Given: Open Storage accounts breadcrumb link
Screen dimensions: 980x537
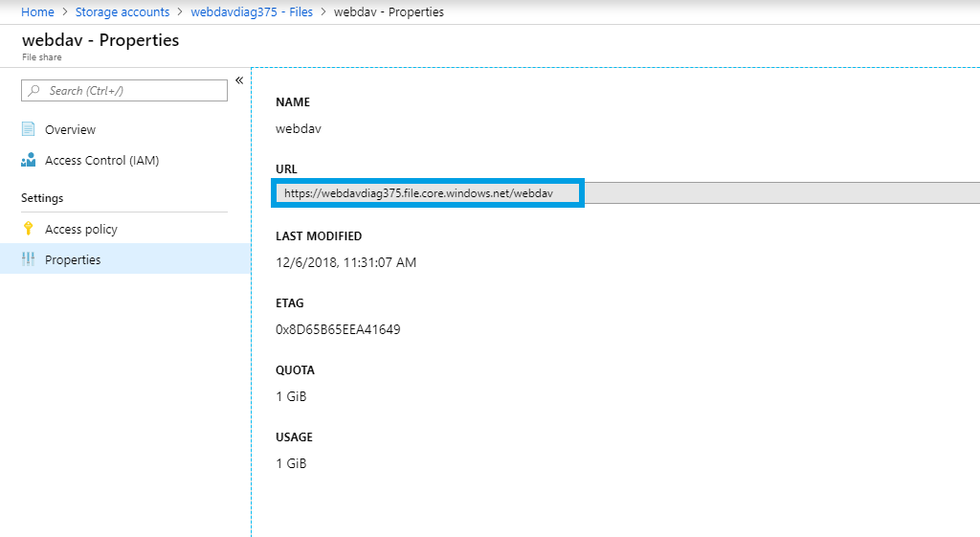Looking at the screenshot, I should pyautogui.click(x=122, y=12).
